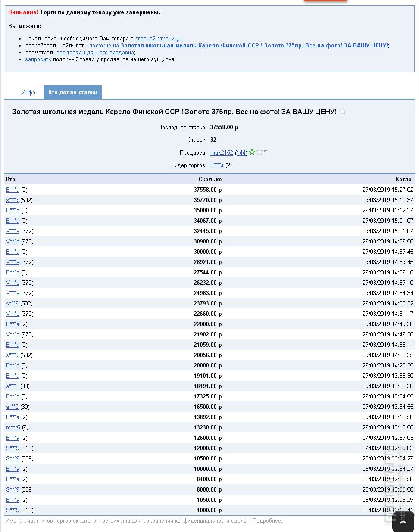Follow the запросить link
Screen dimensions: 419x532
(38, 59)
